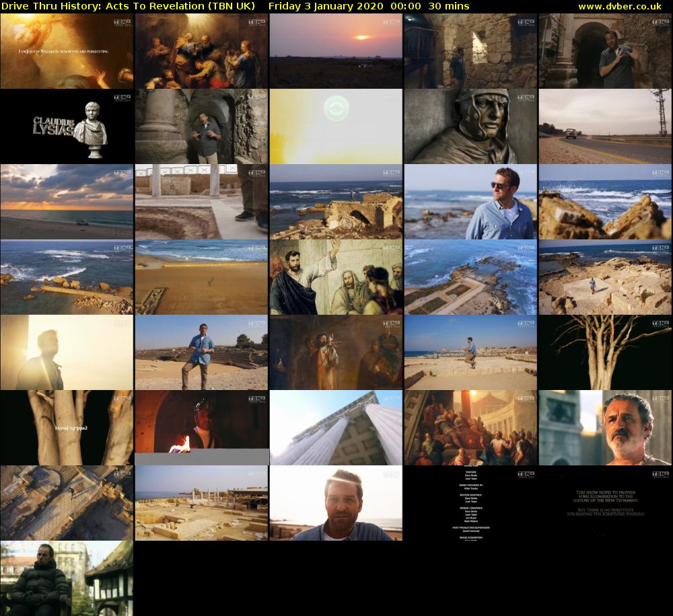Select the sandy beach with bird thumbnail
The height and width of the screenshot is (616, 673).
[x=202, y=277]
